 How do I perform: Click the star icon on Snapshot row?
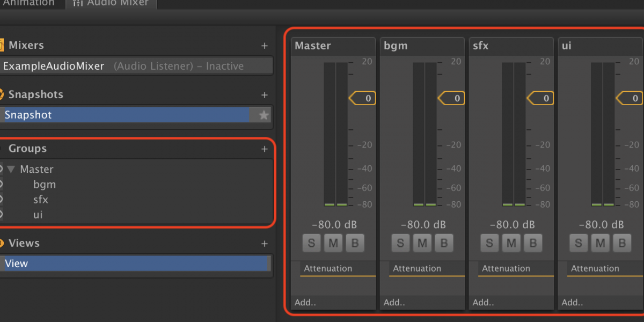point(264,115)
